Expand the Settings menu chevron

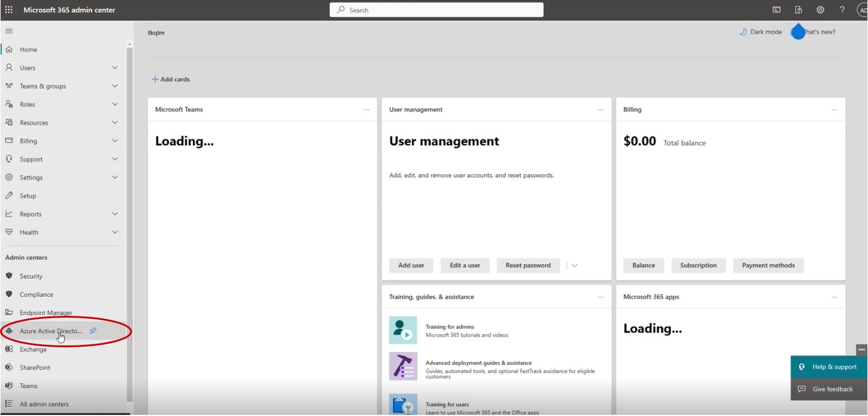pos(115,177)
